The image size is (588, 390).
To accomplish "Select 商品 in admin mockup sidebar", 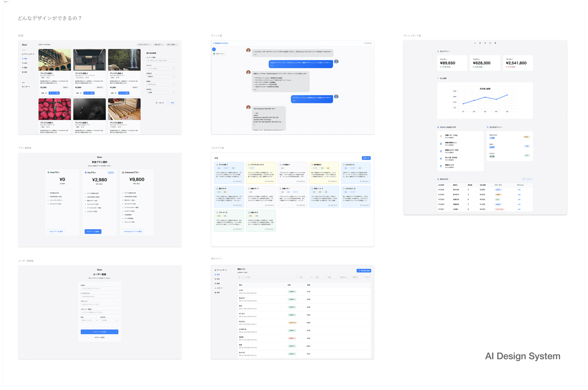I will click(x=217, y=274).
